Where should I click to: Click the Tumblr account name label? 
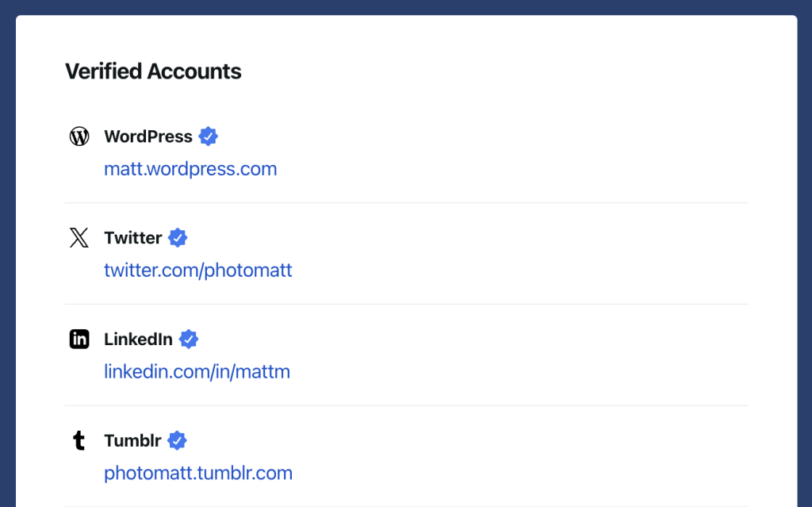pyautogui.click(x=132, y=441)
